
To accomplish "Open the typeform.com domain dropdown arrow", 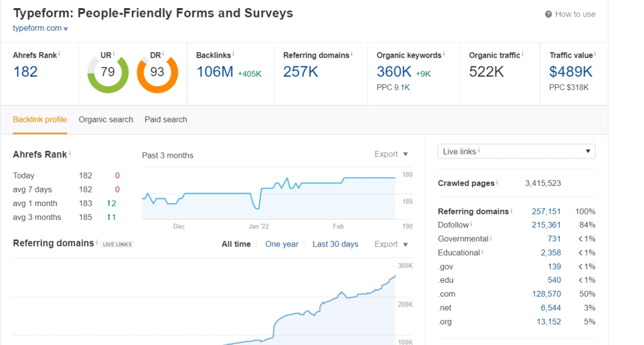I will click(66, 29).
